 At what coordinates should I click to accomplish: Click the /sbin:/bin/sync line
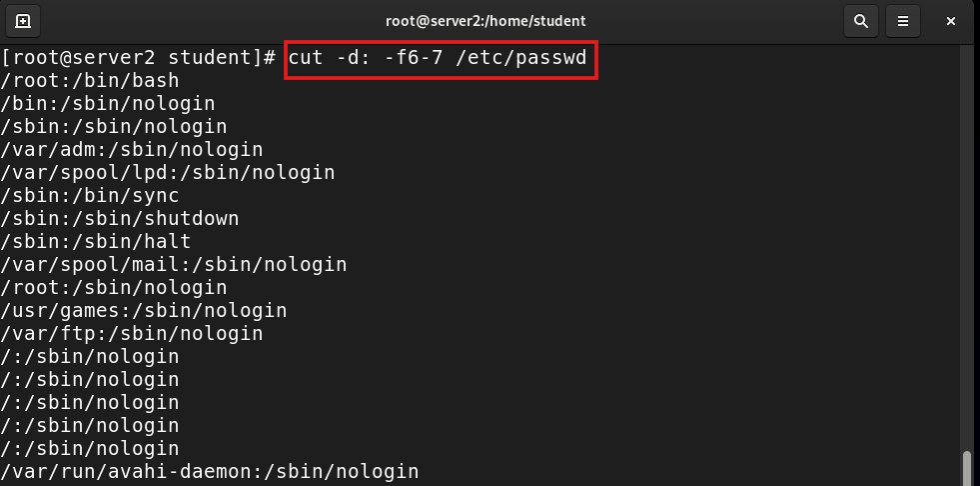(x=90, y=196)
